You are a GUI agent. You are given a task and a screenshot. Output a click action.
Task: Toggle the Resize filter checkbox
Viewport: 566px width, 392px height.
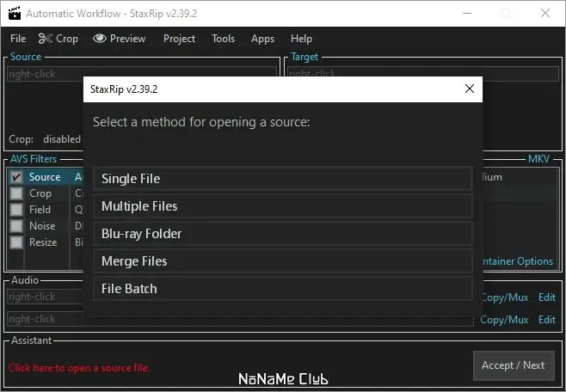pyautogui.click(x=16, y=242)
